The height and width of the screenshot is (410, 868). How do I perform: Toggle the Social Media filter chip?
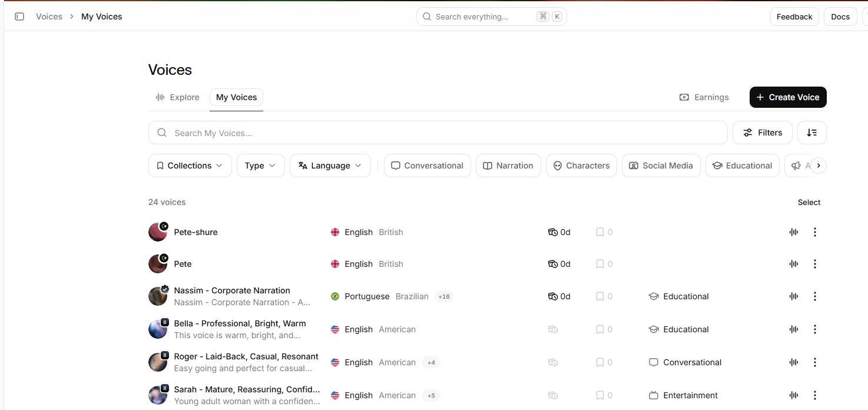[x=661, y=166]
